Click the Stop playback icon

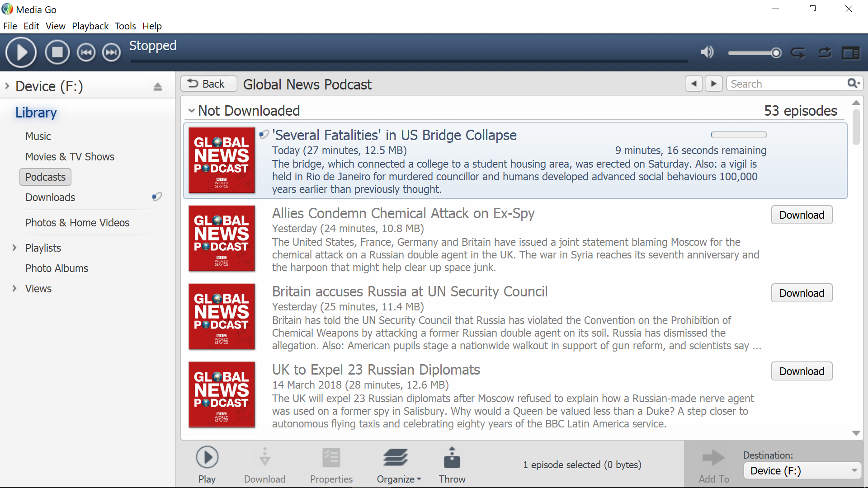(57, 52)
